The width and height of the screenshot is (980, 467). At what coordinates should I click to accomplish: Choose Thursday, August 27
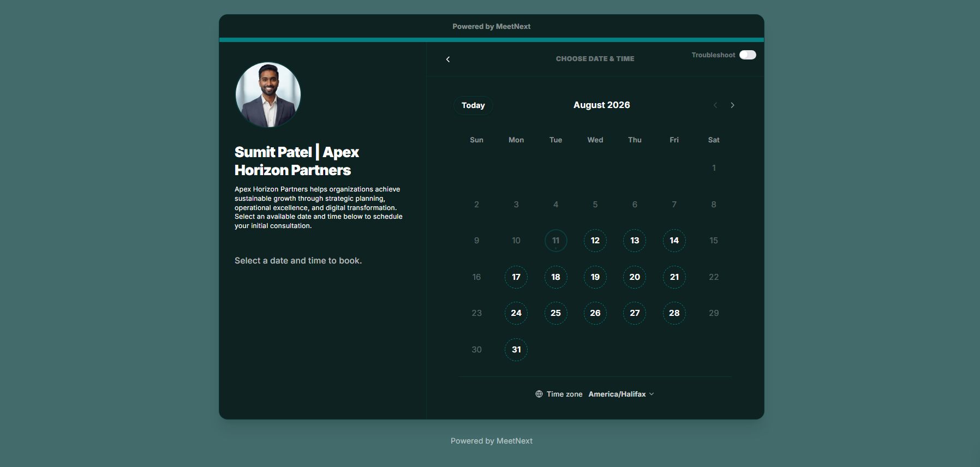point(635,313)
